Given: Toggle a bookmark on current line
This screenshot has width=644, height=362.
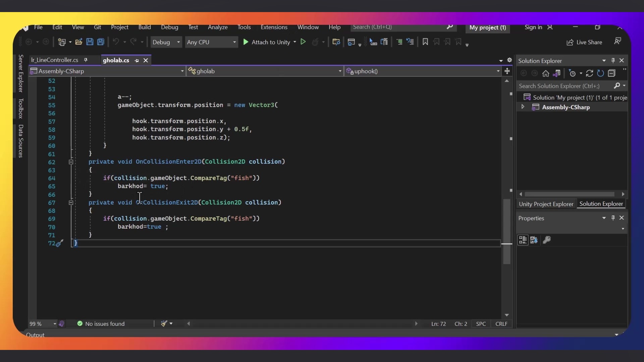Looking at the screenshot, I should 425,42.
